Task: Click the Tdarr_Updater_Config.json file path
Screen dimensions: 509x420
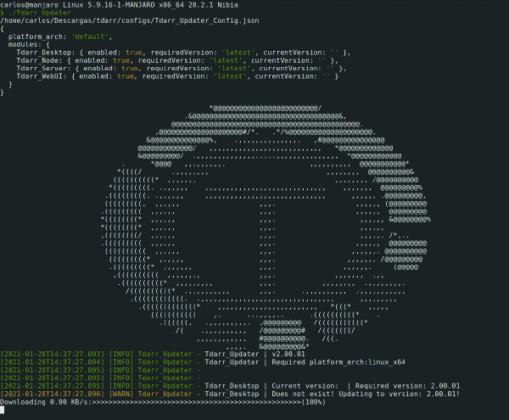Action: (130, 20)
